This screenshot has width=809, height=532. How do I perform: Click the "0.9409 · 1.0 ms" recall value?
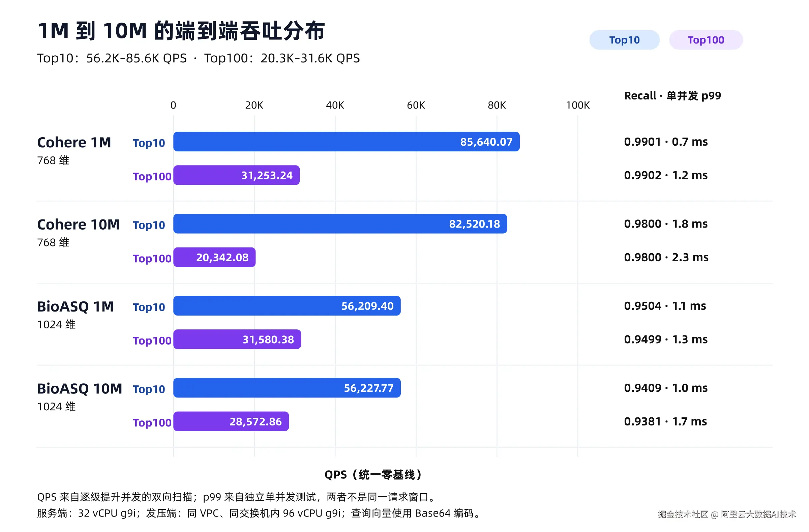pyautogui.click(x=666, y=388)
